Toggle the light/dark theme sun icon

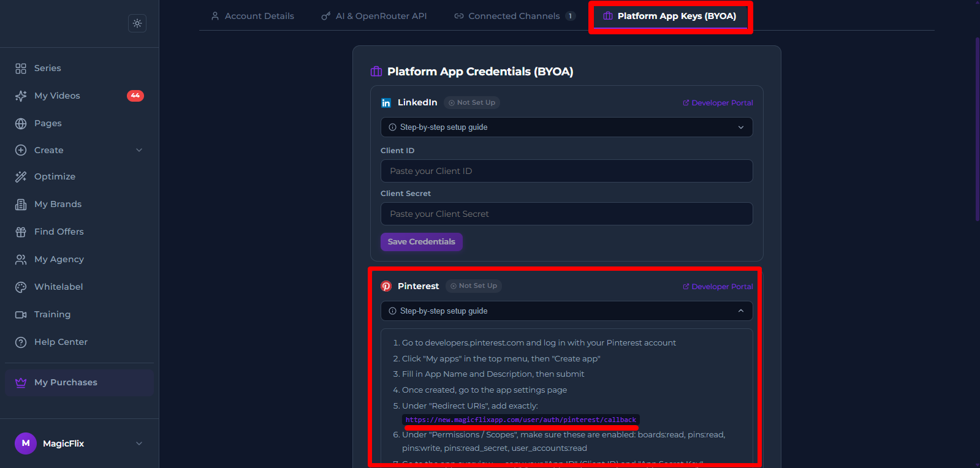pos(137,23)
